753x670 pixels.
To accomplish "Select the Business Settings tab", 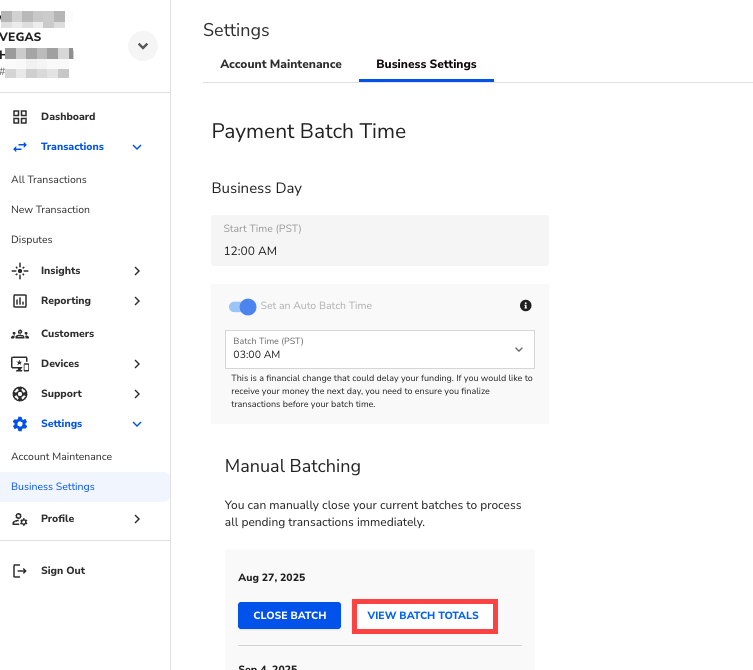I will (x=426, y=64).
